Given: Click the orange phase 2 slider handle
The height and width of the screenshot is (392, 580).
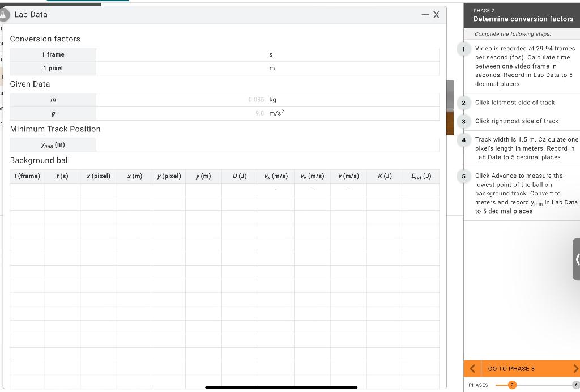Looking at the screenshot, I should [x=512, y=385].
